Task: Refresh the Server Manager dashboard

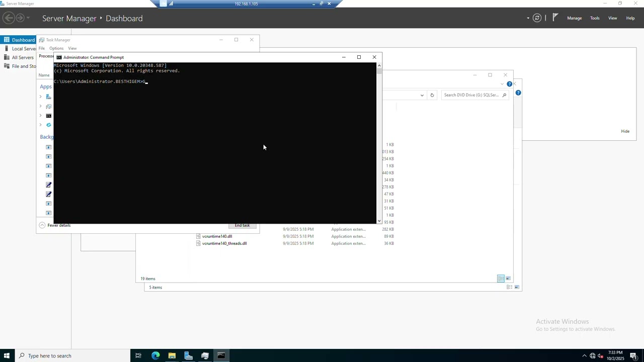Action: 537,18
